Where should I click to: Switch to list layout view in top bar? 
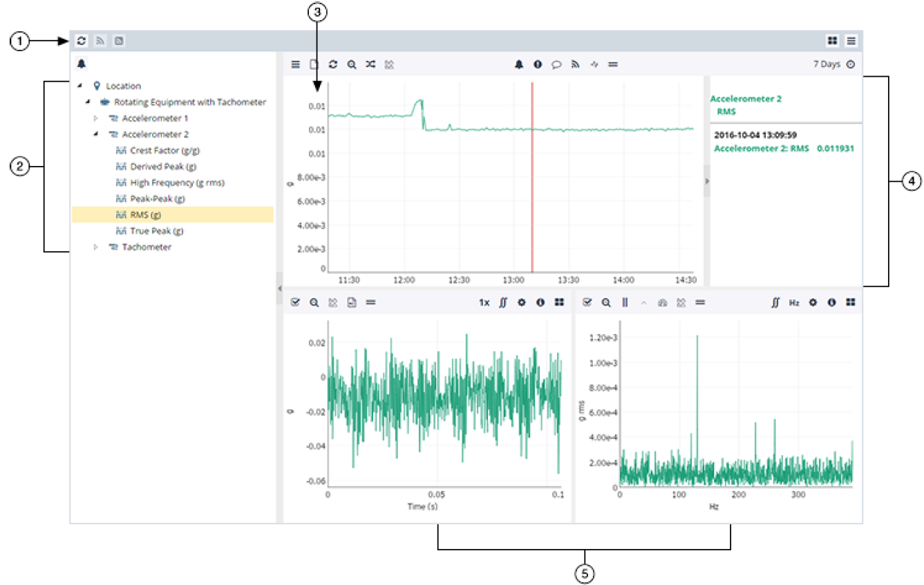(851, 41)
